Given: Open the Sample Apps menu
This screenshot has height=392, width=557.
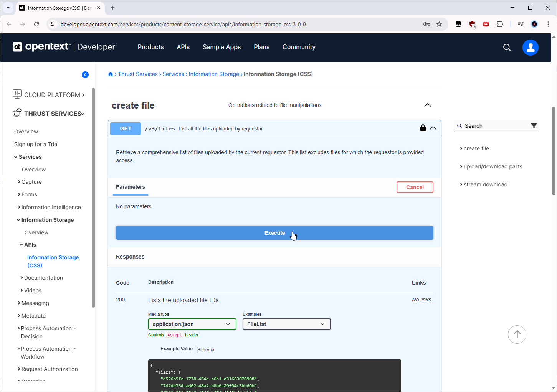Looking at the screenshot, I should 222,47.
